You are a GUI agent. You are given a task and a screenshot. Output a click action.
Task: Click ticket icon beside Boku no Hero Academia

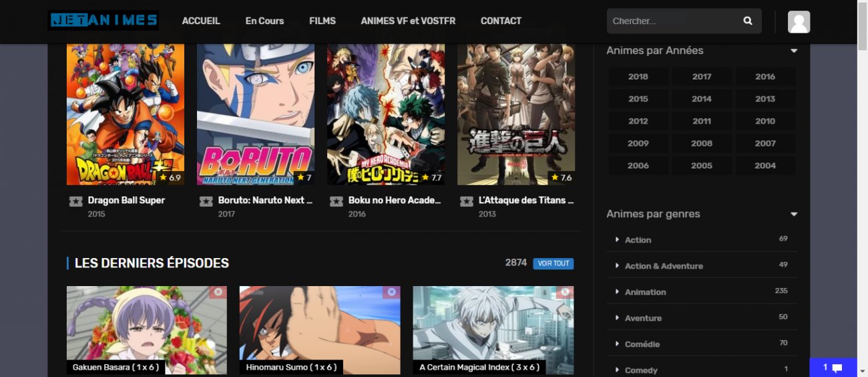[336, 201]
